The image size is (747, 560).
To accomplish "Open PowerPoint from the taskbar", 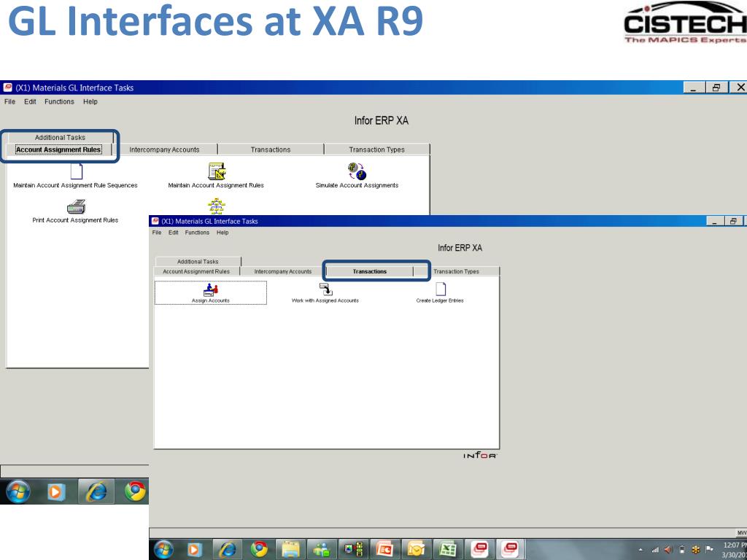I will 384,550.
